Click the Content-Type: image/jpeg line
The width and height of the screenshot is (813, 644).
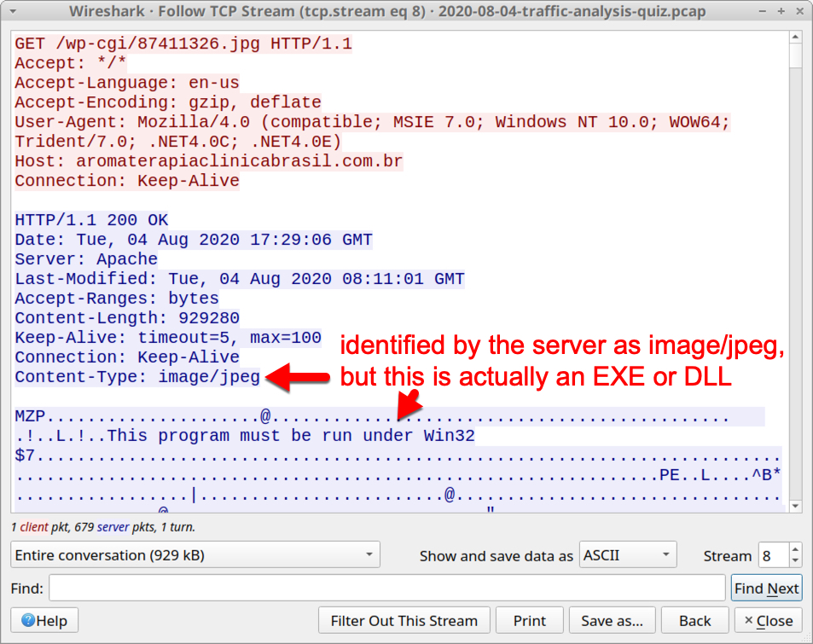(137, 376)
